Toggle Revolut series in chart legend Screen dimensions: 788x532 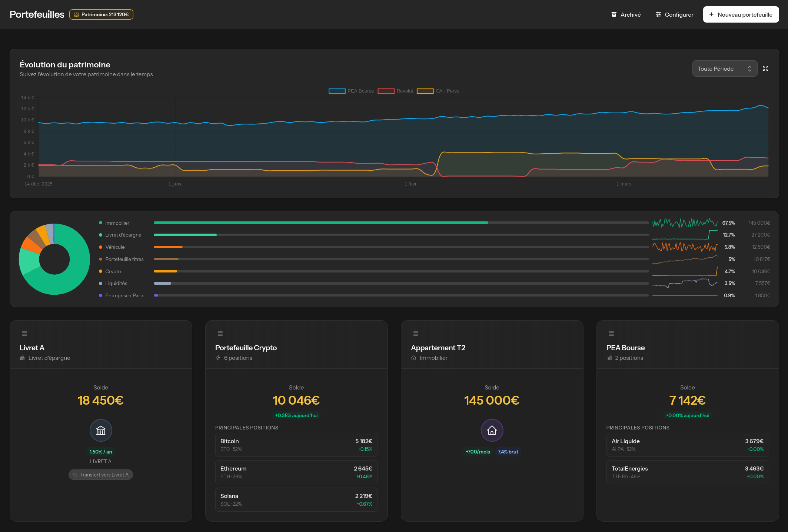pyautogui.click(x=395, y=91)
